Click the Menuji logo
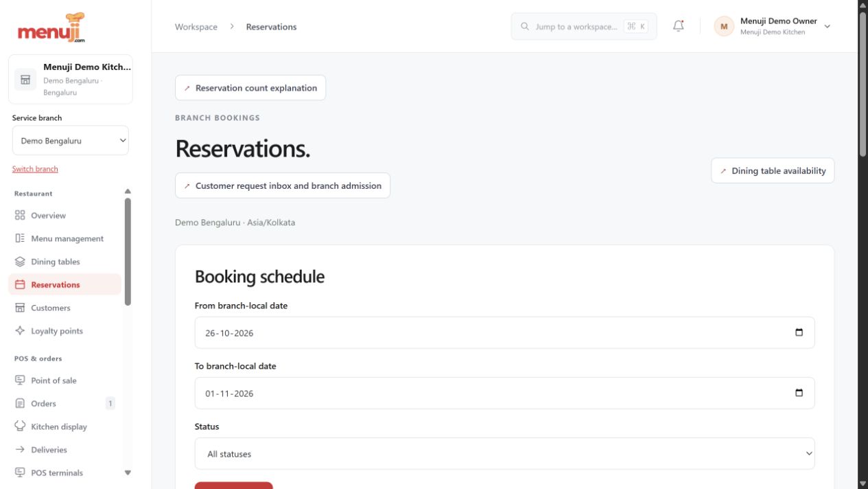This screenshot has width=868, height=489. tap(51, 27)
